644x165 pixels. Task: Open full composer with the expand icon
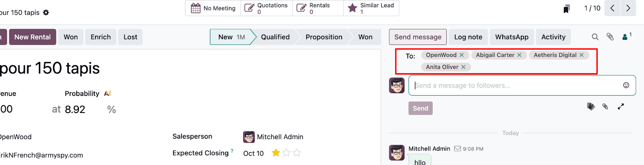coord(621,107)
